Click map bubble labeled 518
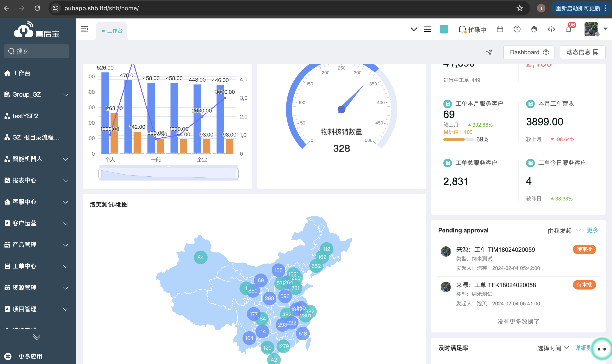 point(303,334)
